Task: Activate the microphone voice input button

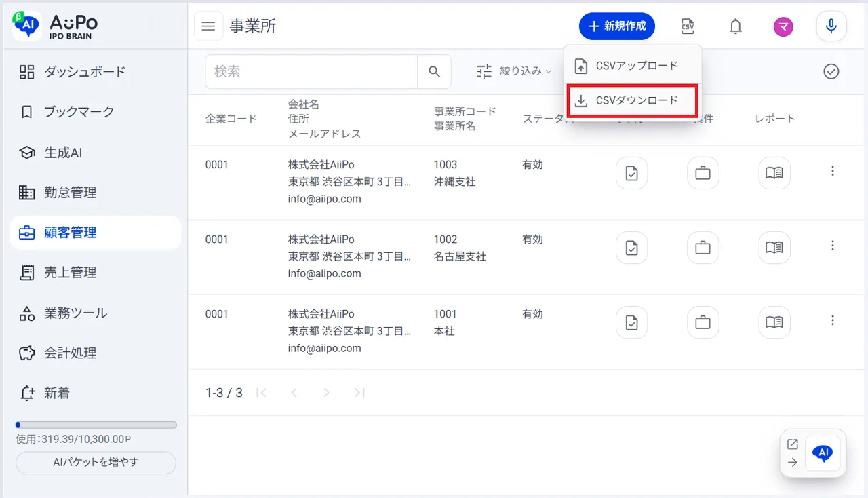Action: 831,26
